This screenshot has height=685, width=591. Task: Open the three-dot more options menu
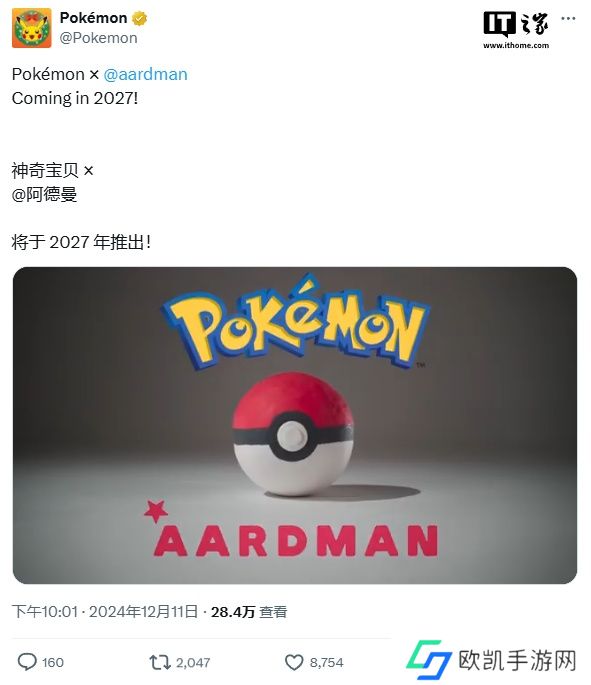click(568, 18)
